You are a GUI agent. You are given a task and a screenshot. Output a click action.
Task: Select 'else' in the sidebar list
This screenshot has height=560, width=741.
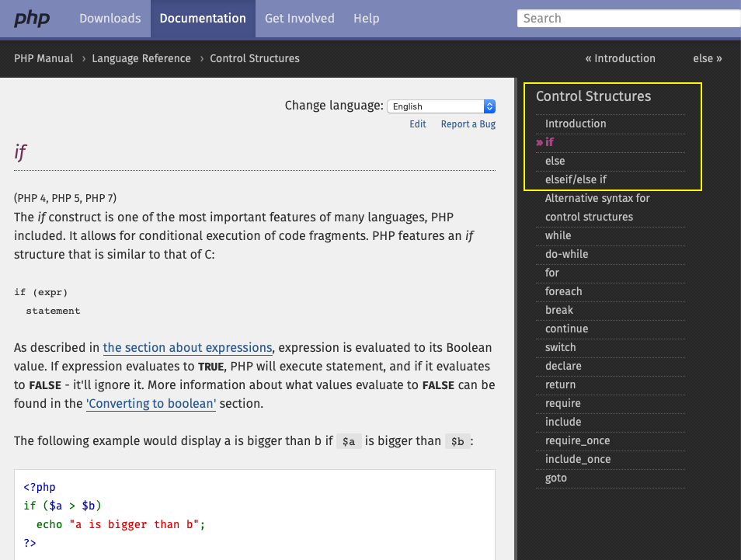(555, 161)
